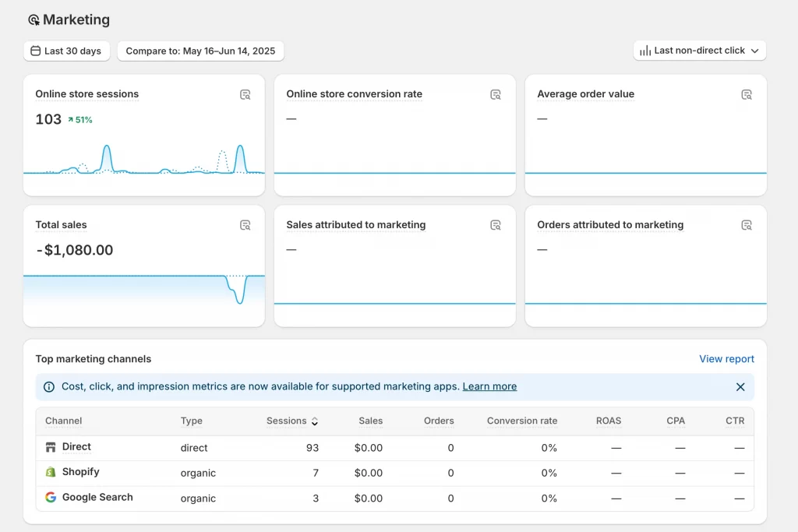Open the Last 30 days date picker
Screen dimensions: 798x532
[x=67, y=51]
